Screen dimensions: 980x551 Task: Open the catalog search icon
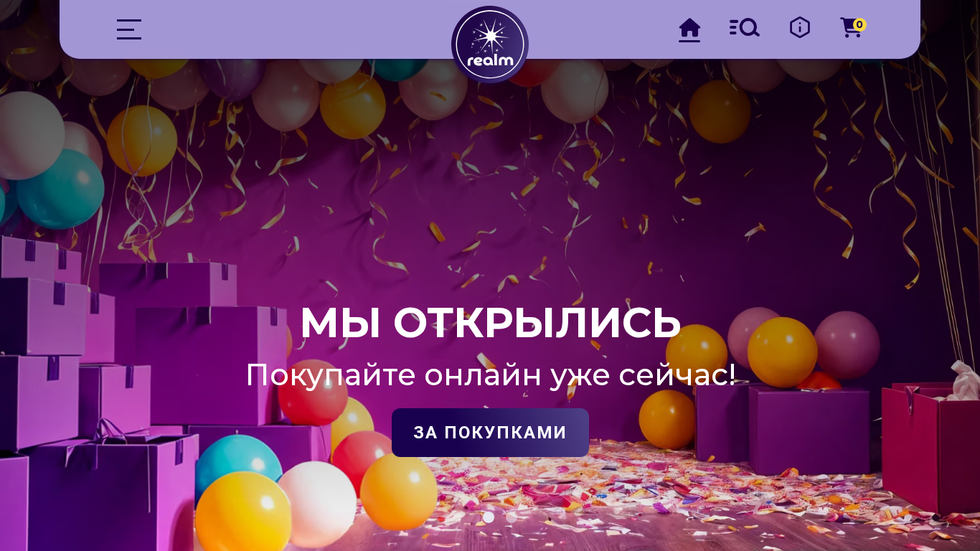(745, 28)
